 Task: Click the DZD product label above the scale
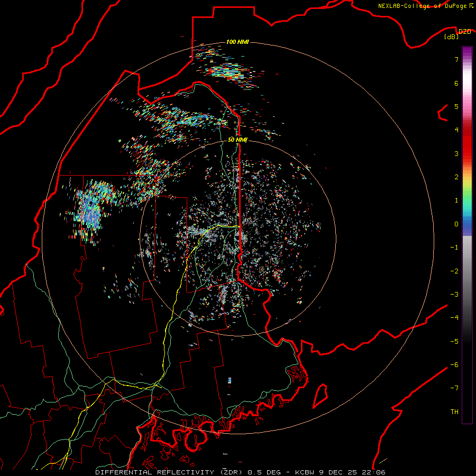point(464,32)
